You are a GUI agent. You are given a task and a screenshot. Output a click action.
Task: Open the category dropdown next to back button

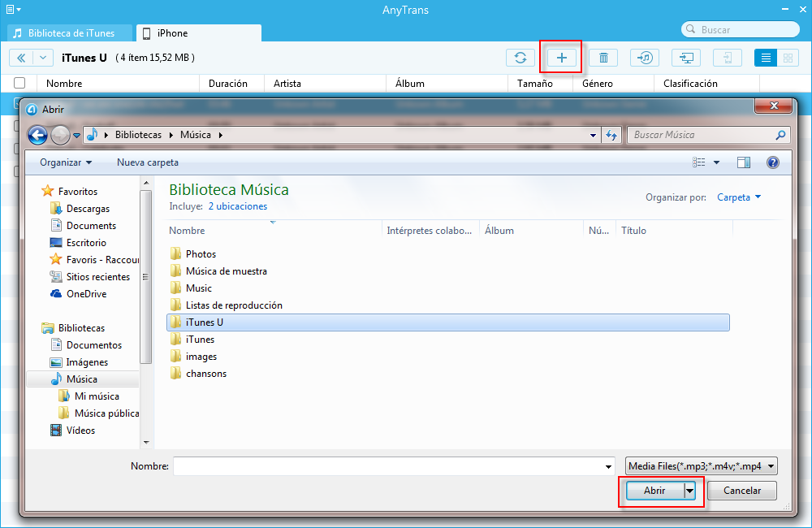point(43,58)
